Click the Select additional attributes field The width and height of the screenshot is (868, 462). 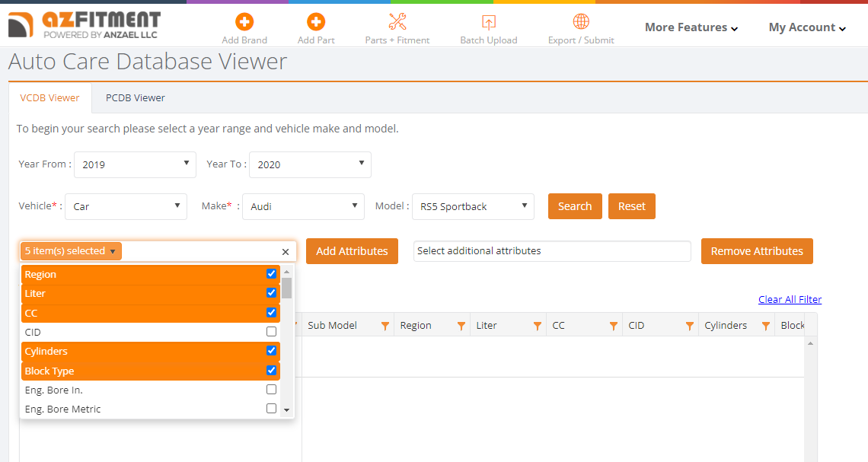(x=552, y=251)
